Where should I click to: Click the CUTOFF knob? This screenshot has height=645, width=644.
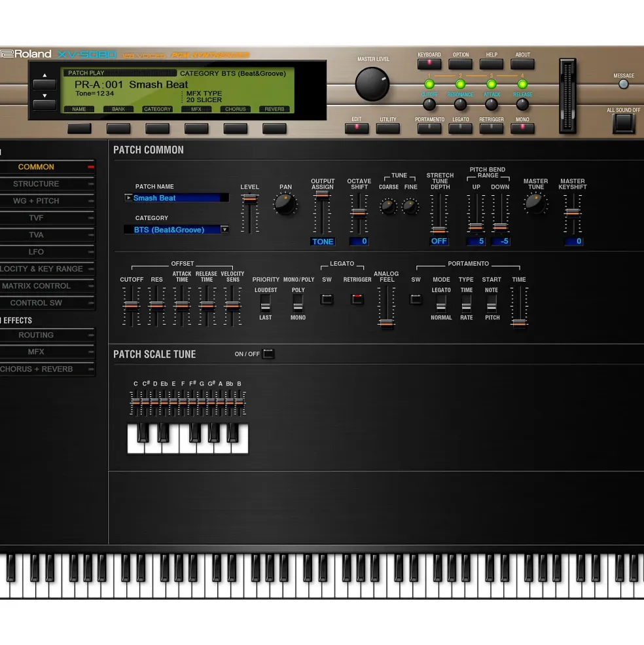coord(429,105)
